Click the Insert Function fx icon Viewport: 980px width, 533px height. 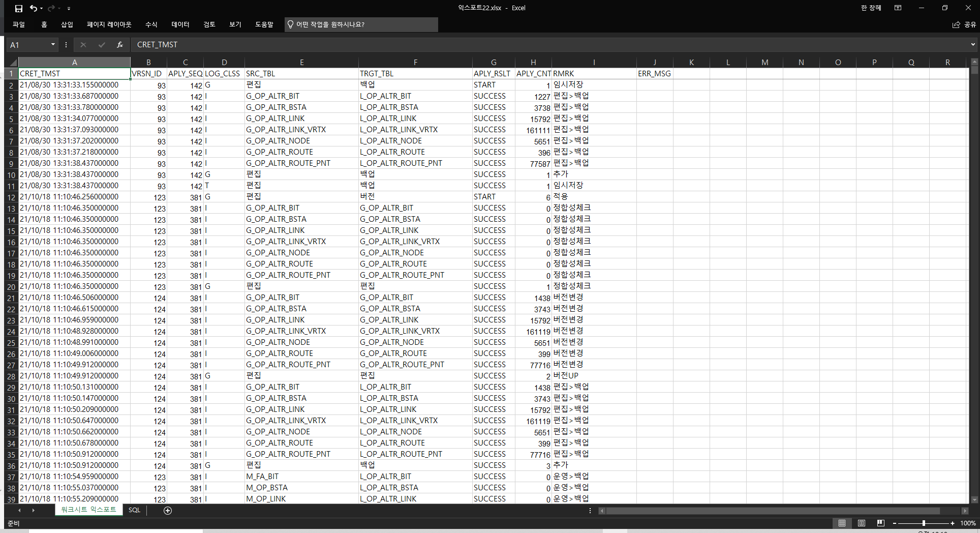120,45
